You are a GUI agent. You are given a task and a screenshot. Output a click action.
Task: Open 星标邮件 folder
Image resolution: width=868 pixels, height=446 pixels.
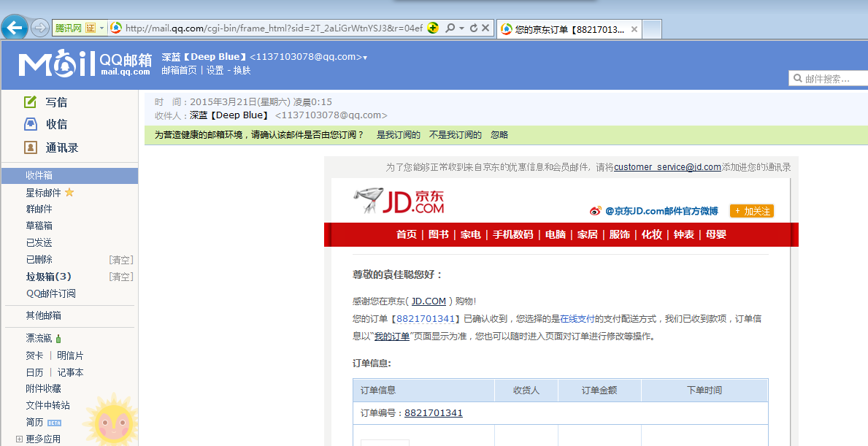tap(43, 193)
